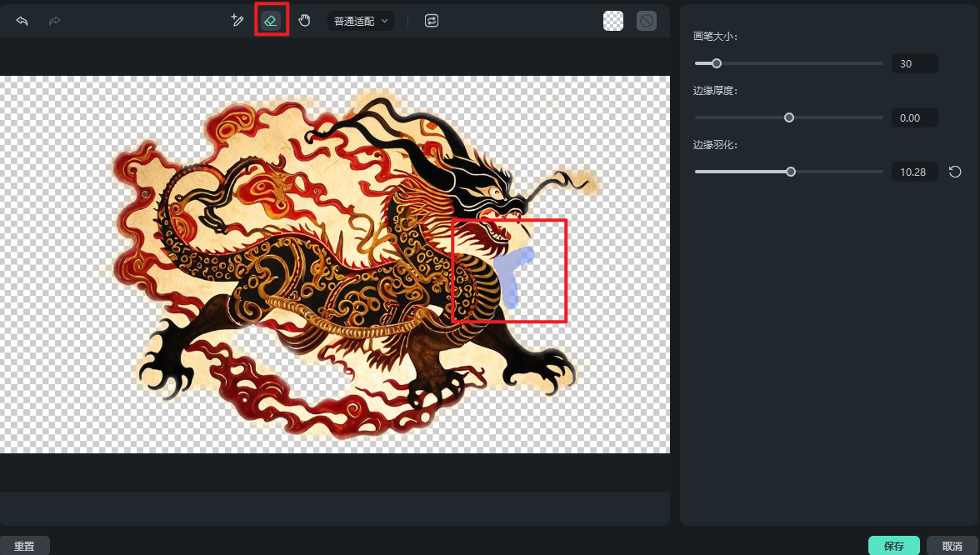980x555 pixels.
Task: Edit the edge thickness value 0.00
Action: pyautogui.click(x=914, y=117)
